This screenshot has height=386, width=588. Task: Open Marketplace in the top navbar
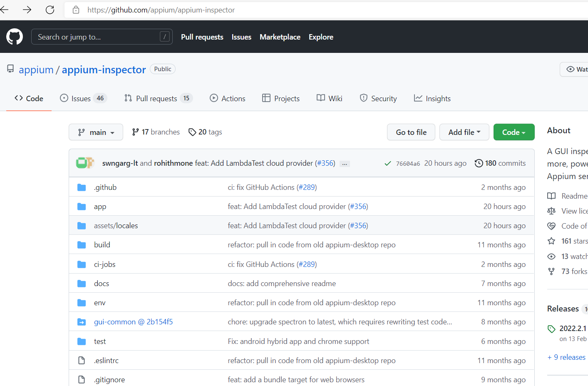coord(280,37)
